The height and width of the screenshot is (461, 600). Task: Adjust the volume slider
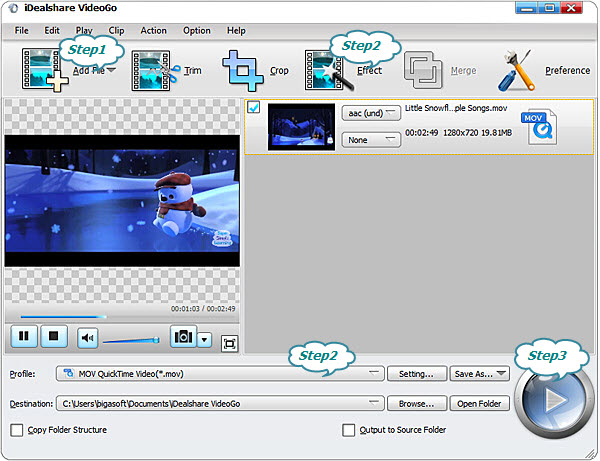pos(131,340)
